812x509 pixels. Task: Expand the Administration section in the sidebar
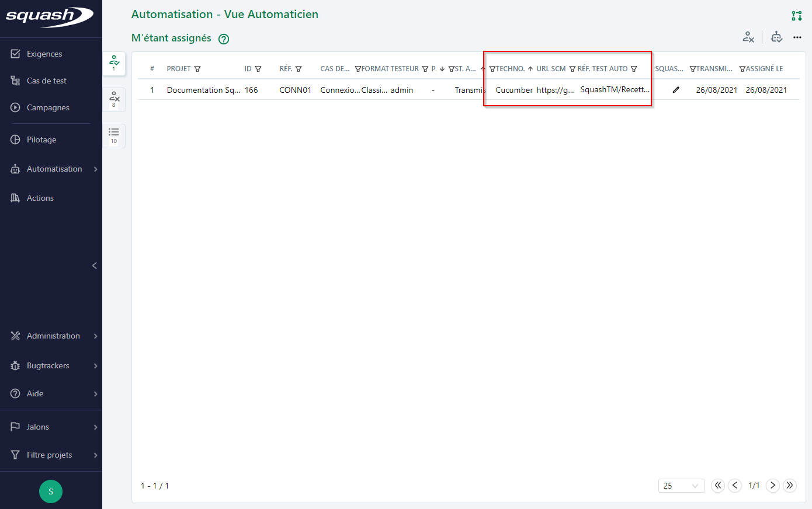[x=53, y=336]
